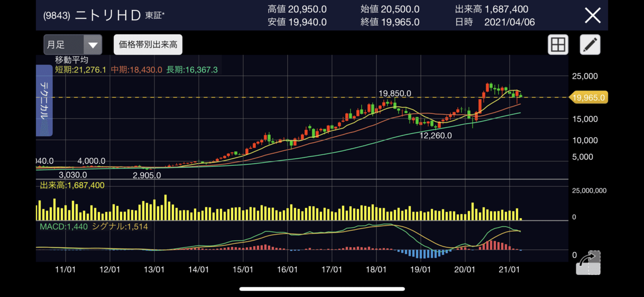The image size is (644, 297).
Task: Tap the rotate screen arrow icon
Action: (588, 262)
